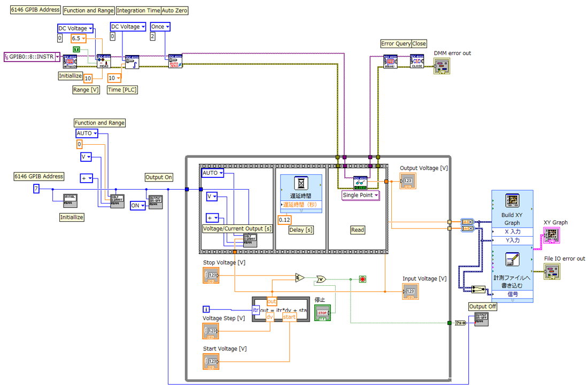Viewport: 588px width, 390px height.
Task: Click the Output On/Off subVI near ON constant
Action: point(156,202)
